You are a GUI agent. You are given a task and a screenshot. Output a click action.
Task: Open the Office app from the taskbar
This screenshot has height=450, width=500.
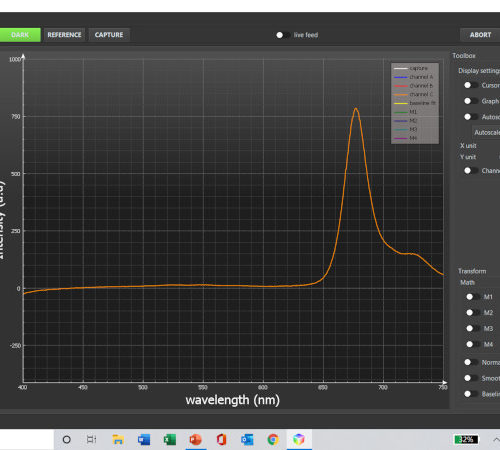(221, 440)
